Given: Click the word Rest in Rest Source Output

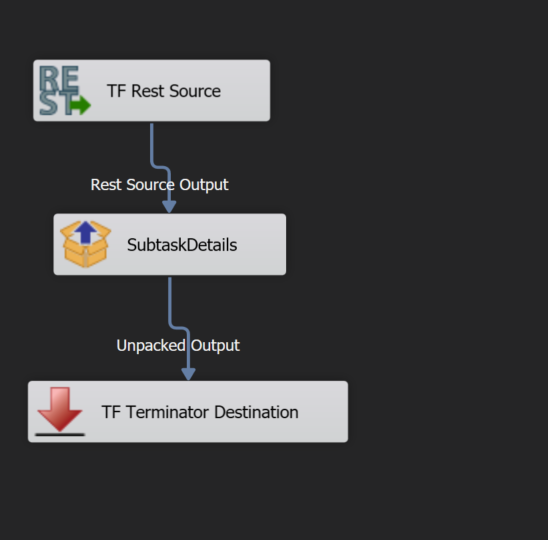Looking at the screenshot, I should tap(106, 185).
